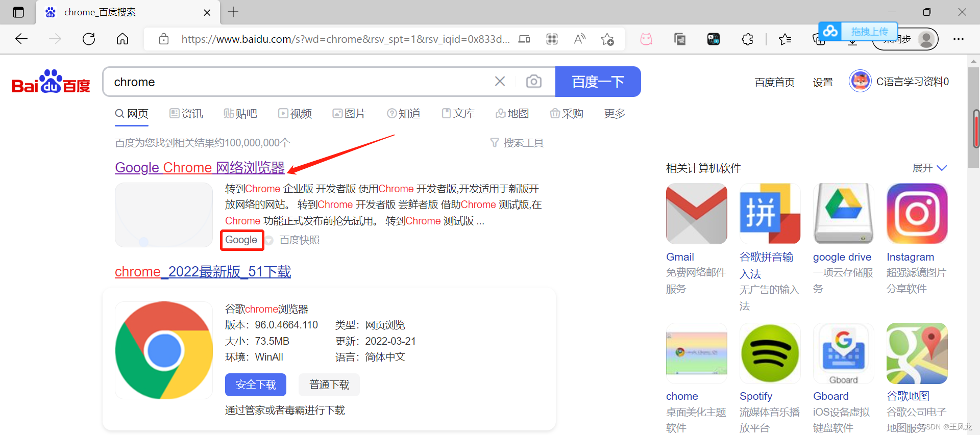Image resolution: width=980 pixels, height=435 pixels.
Task: Open 搜索工具 filter options
Action: pos(517,143)
